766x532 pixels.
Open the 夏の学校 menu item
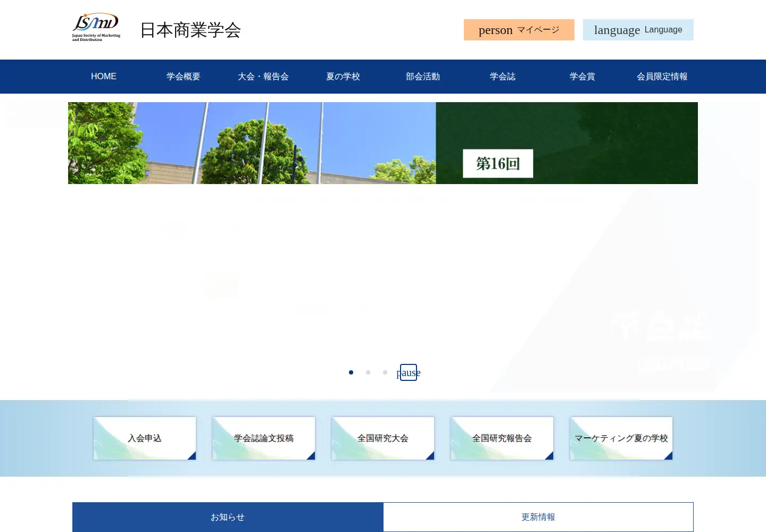coord(343,77)
